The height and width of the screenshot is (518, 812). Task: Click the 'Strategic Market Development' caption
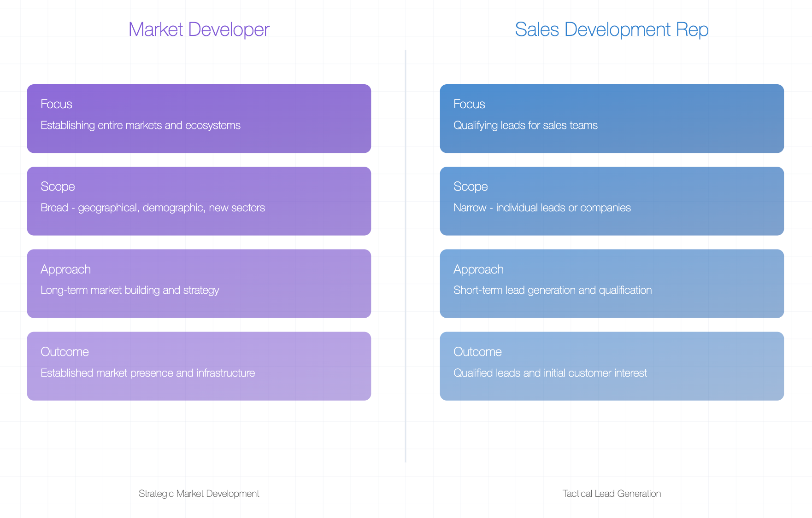tap(199, 494)
